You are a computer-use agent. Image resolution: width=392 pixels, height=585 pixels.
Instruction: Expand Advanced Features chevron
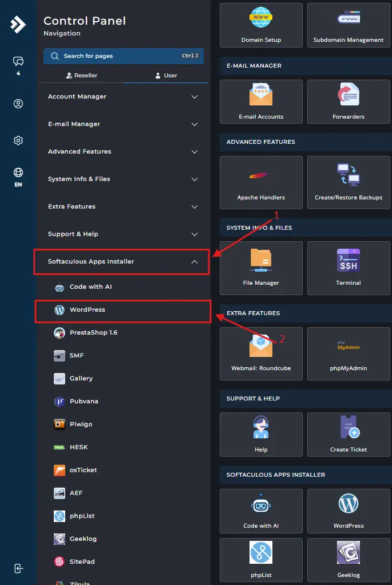click(195, 152)
